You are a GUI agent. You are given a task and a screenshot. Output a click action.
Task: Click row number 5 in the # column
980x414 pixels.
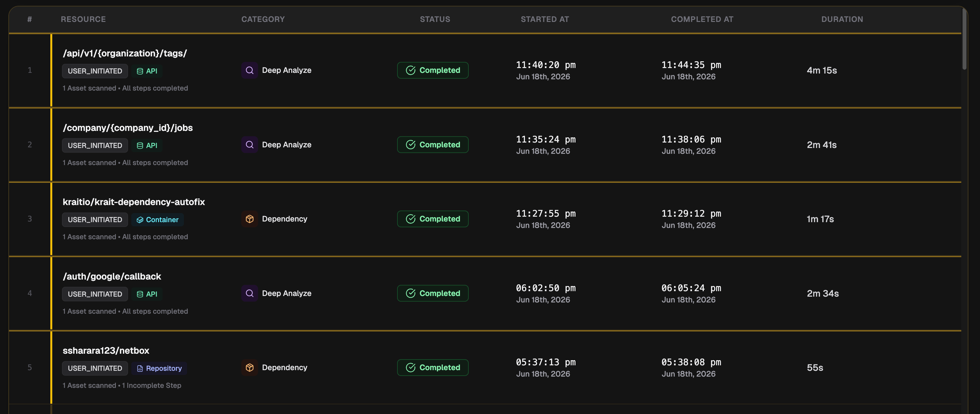[30, 368]
